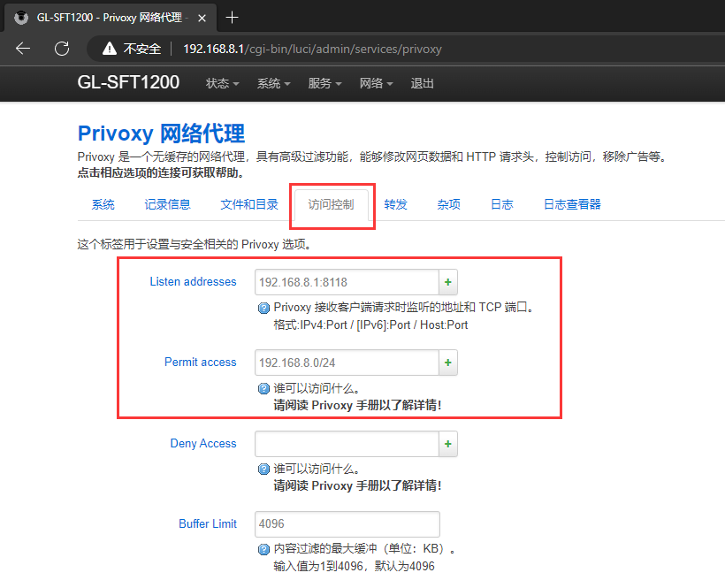Image resolution: width=725 pixels, height=588 pixels.
Task: Focus the Permit access input field
Action: coord(347,363)
